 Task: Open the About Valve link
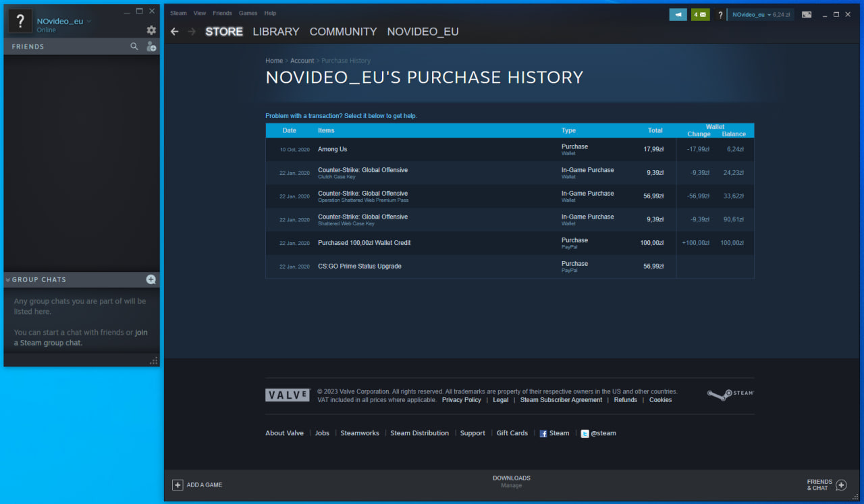285,433
